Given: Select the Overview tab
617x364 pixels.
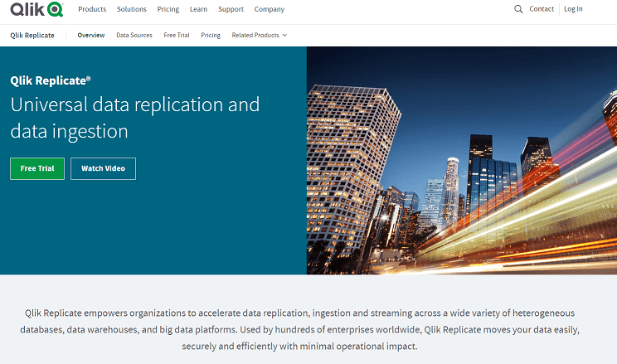Looking at the screenshot, I should click(91, 35).
